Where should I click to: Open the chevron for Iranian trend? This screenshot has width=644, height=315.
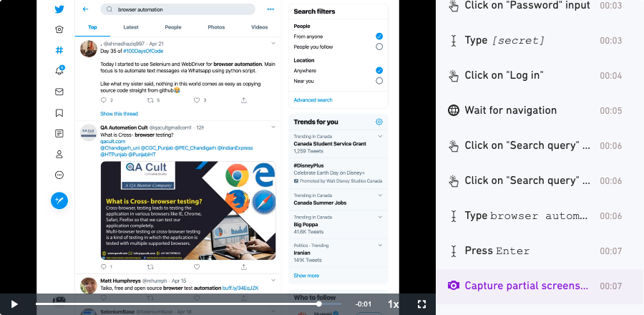click(380, 245)
